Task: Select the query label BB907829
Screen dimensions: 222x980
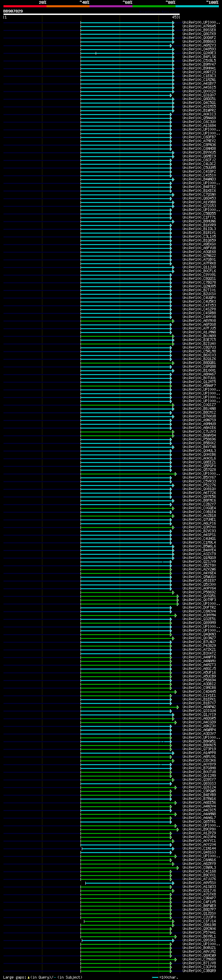Action: coord(13,11)
